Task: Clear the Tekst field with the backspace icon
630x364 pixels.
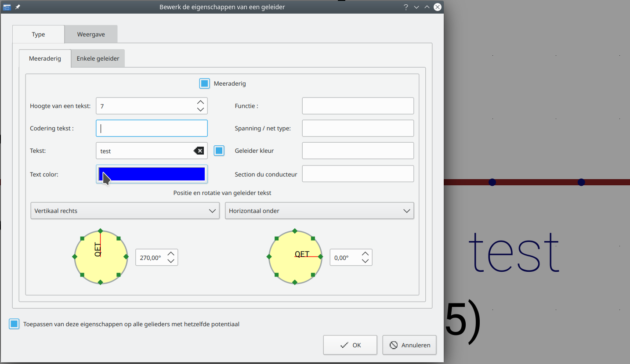Action: click(x=199, y=151)
